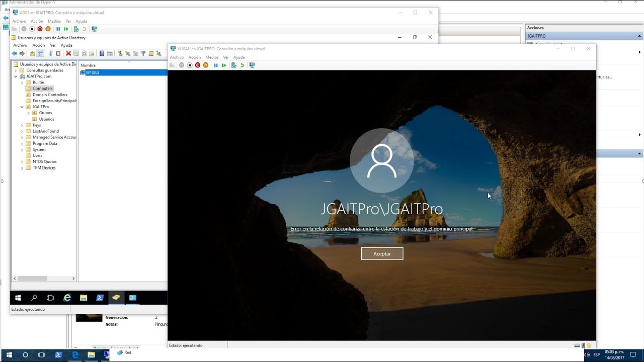Turn off W10AU VM with stop icon
The image size is (644, 362).
click(190, 65)
